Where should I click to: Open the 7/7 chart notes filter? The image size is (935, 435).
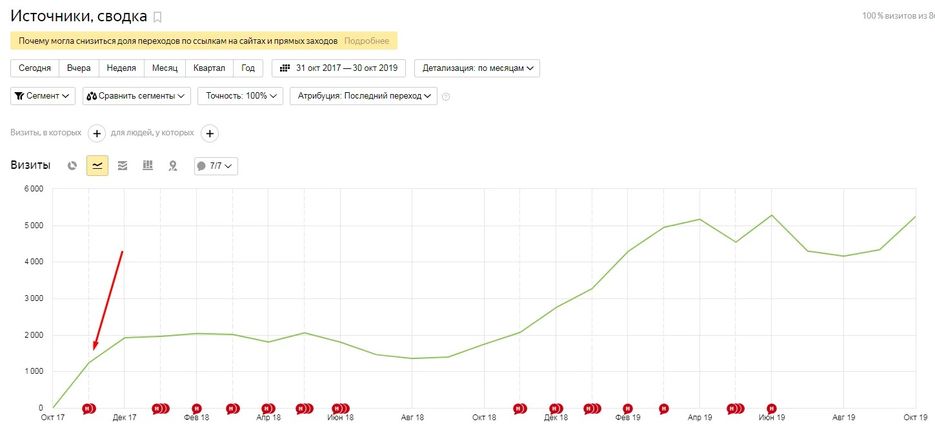[x=215, y=166]
